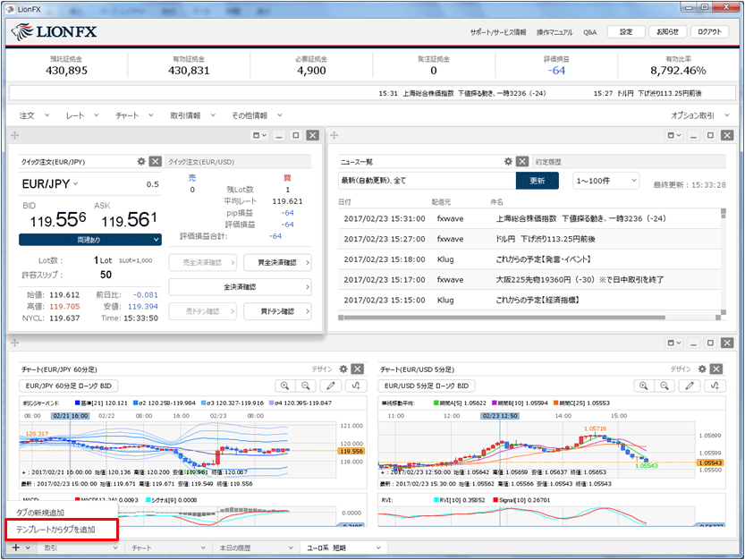This screenshot has width=745, height=560.
Task: Select the drawing pencil on EUR/JPY chart
Action: pyautogui.click(x=331, y=386)
